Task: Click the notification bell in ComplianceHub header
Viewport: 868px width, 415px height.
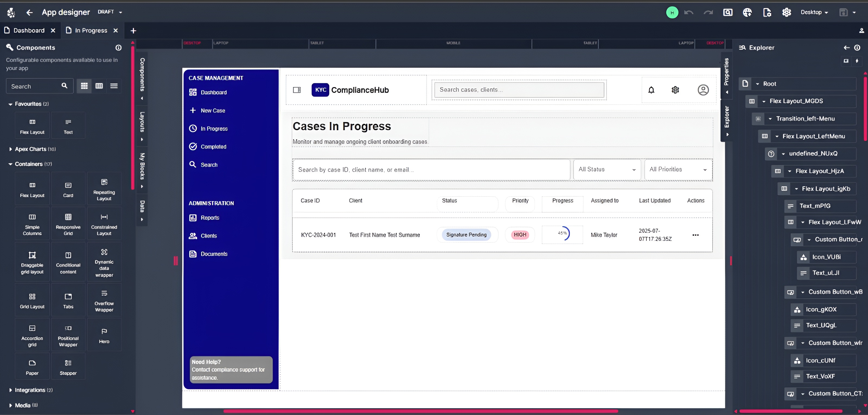Action: coord(651,90)
